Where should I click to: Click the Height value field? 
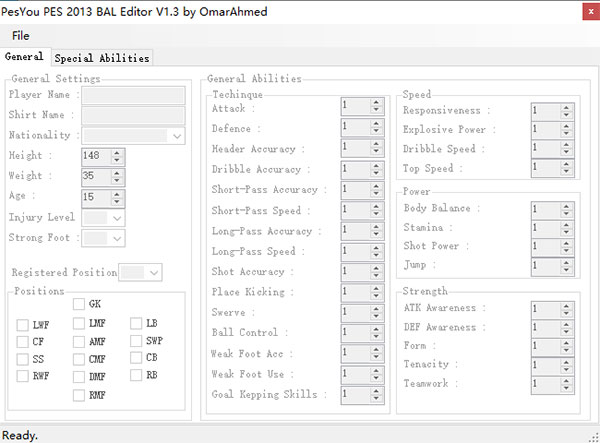click(x=96, y=156)
